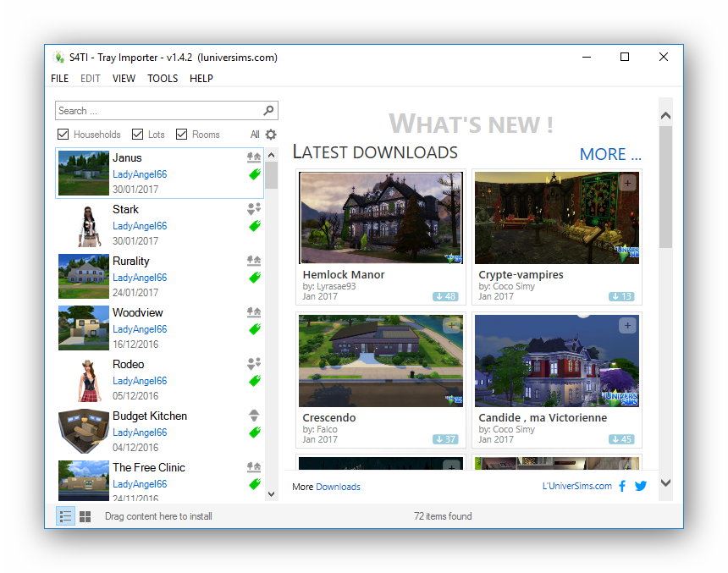Click the plus expander on Hemlock Manor

point(451,181)
